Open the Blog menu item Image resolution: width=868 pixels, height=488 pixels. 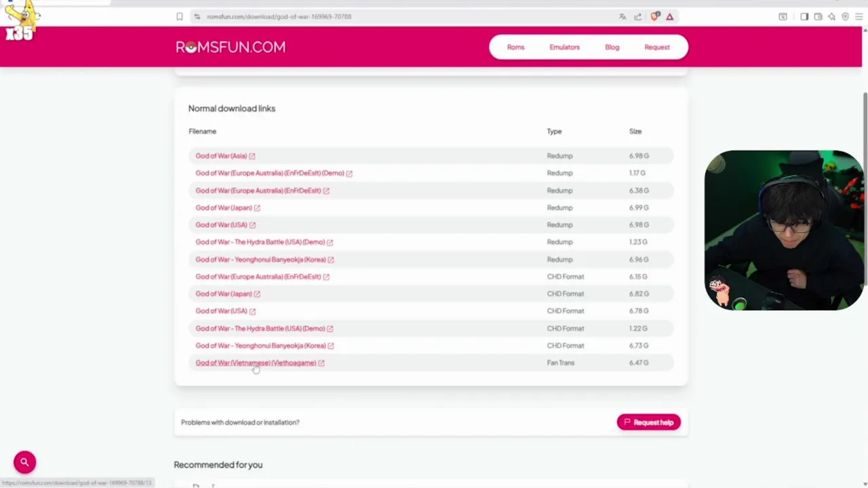612,47
